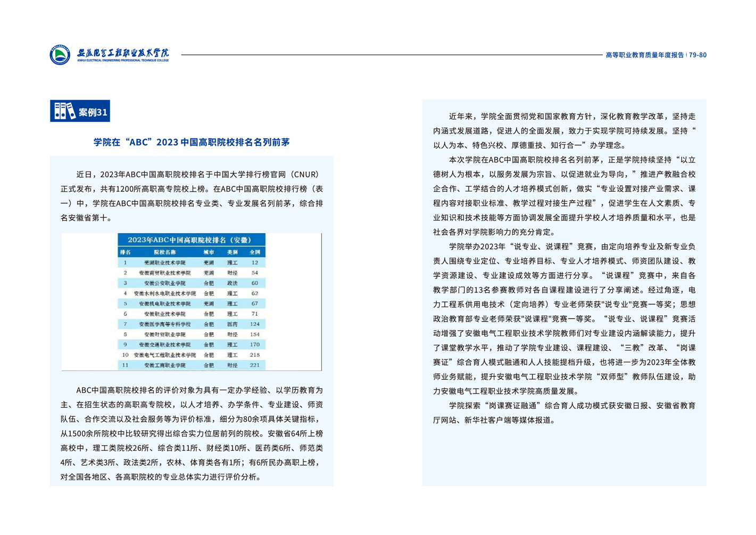Click the college name calligraphy in the header
Image resolution: width=756 pixels, height=535 pixels.
[x=123, y=54]
